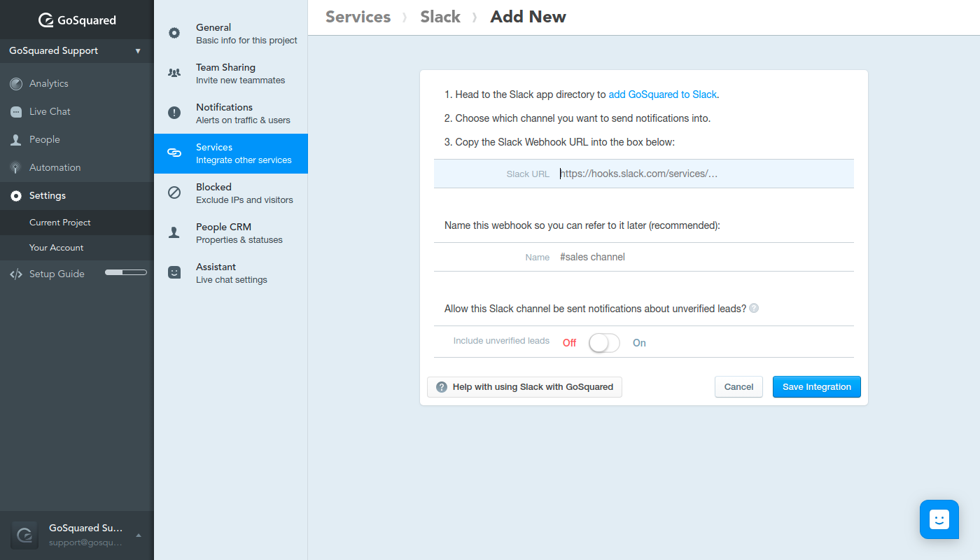The height and width of the screenshot is (560, 980).
Task: Open the chat Assistant widget bottom right
Action: tap(939, 519)
